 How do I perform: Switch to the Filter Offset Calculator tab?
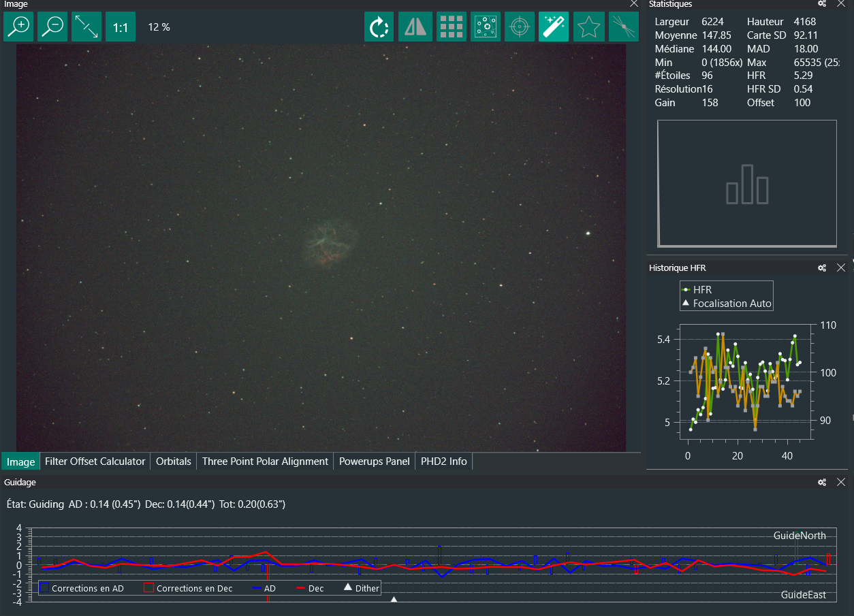pyautogui.click(x=95, y=461)
